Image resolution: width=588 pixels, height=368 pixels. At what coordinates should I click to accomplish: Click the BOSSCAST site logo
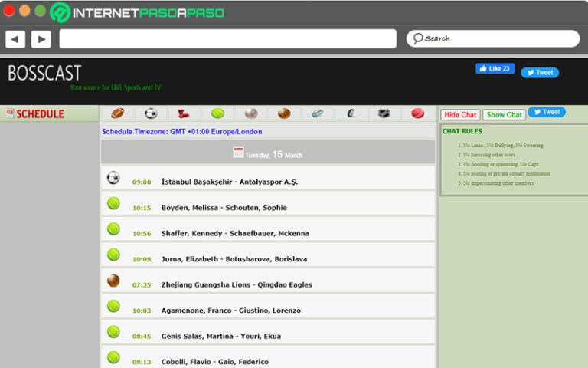[44, 73]
